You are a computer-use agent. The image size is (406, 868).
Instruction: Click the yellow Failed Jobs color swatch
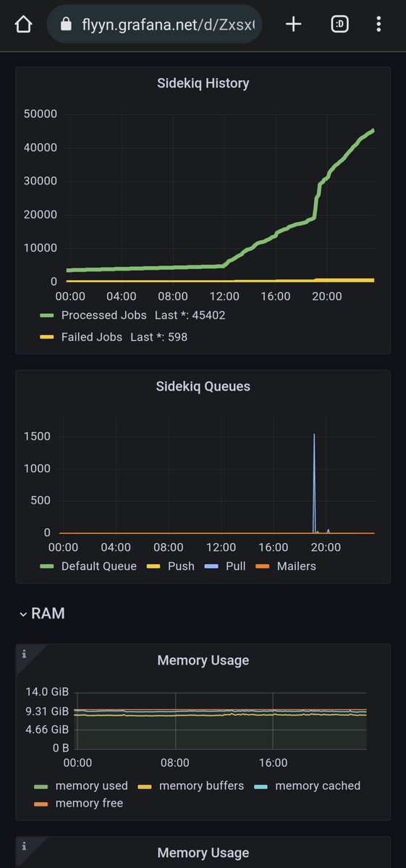[47, 337]
